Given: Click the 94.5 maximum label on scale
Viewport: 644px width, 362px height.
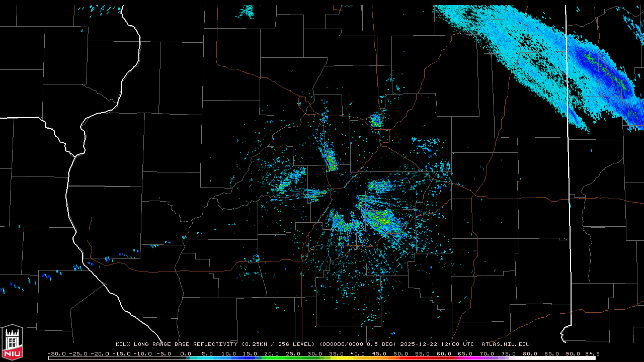Looking at the screenshot, I should [592, 353].
